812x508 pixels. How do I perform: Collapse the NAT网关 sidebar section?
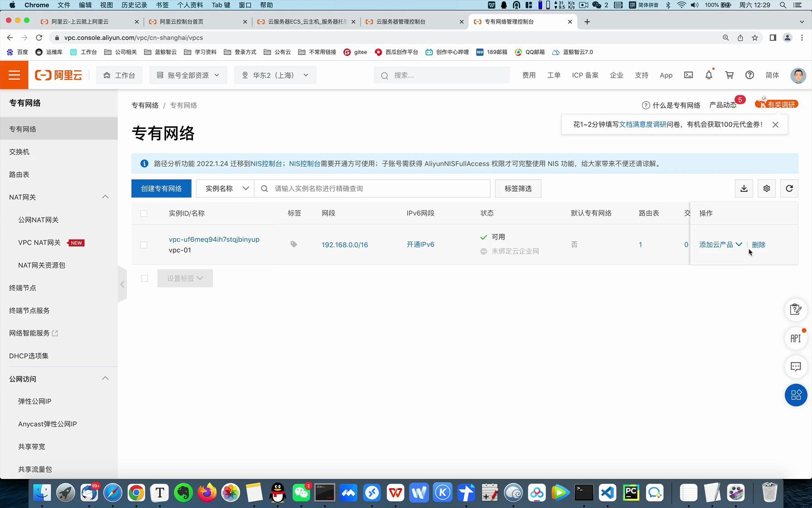(105, 197)
